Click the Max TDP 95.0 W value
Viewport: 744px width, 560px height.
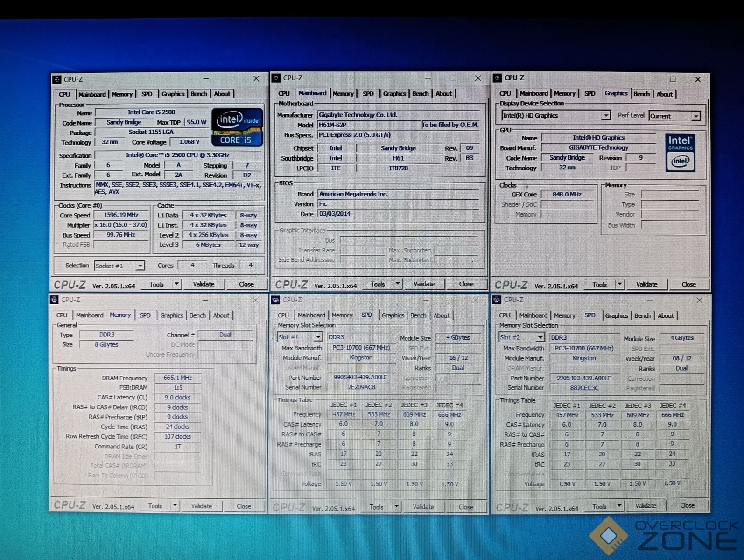pos(197,122)
